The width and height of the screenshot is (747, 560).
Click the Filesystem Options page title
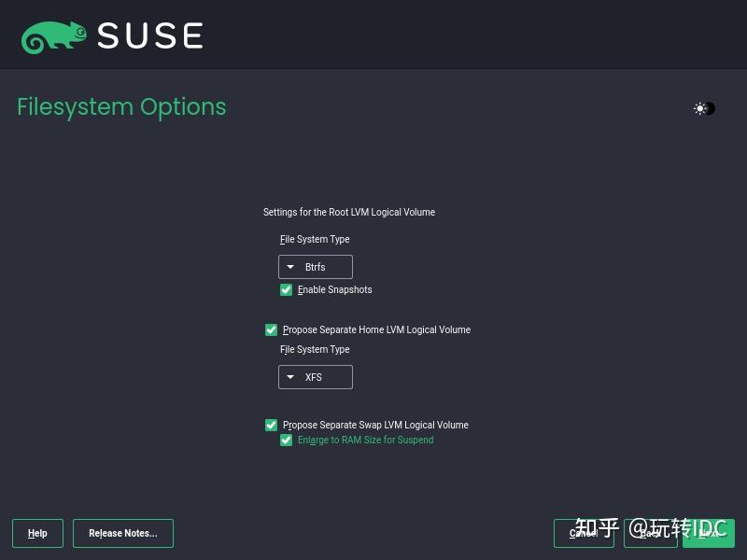click(121, 106)
